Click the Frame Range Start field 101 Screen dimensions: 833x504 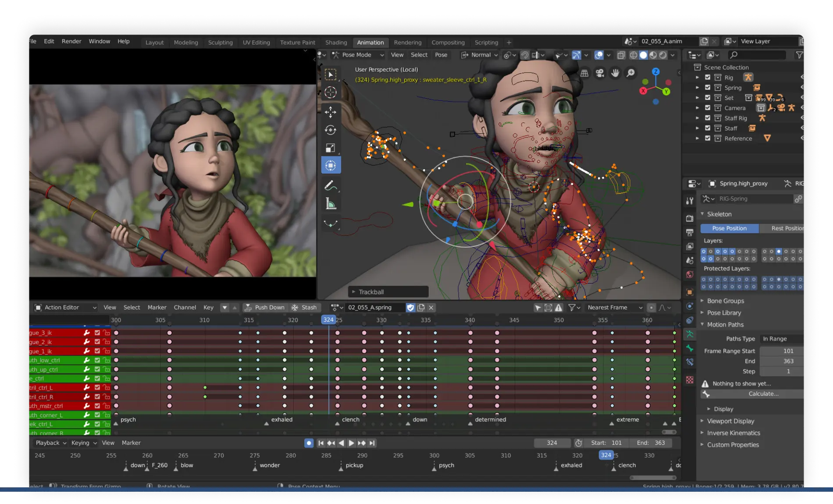click(x=782, y=351)
